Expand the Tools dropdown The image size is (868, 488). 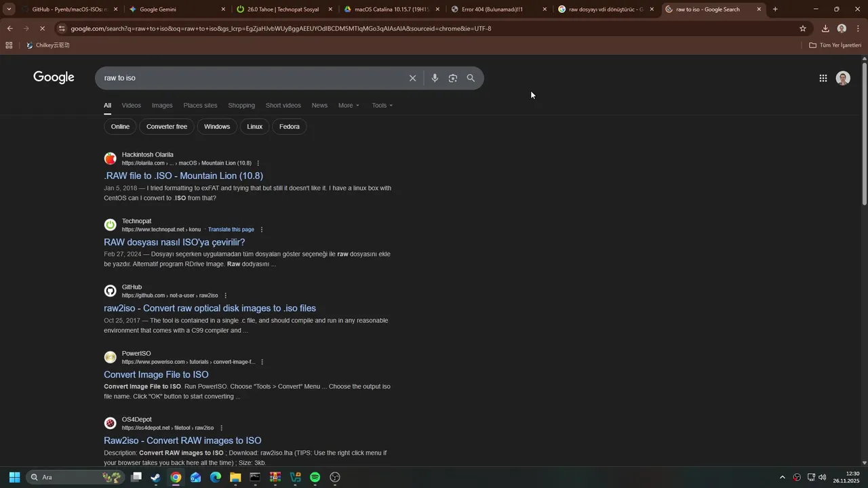[x=382, y=106]
